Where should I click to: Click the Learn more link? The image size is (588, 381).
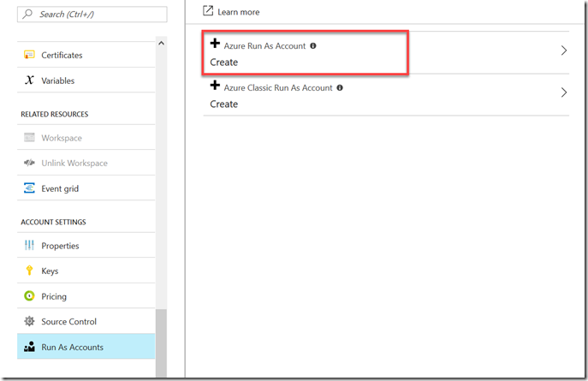click(x=239, y=12)
